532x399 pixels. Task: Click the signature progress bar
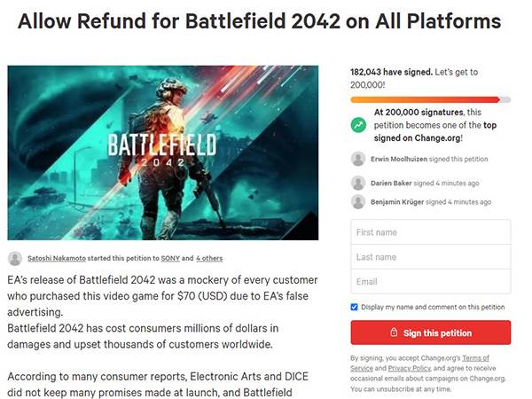(430, 99)
